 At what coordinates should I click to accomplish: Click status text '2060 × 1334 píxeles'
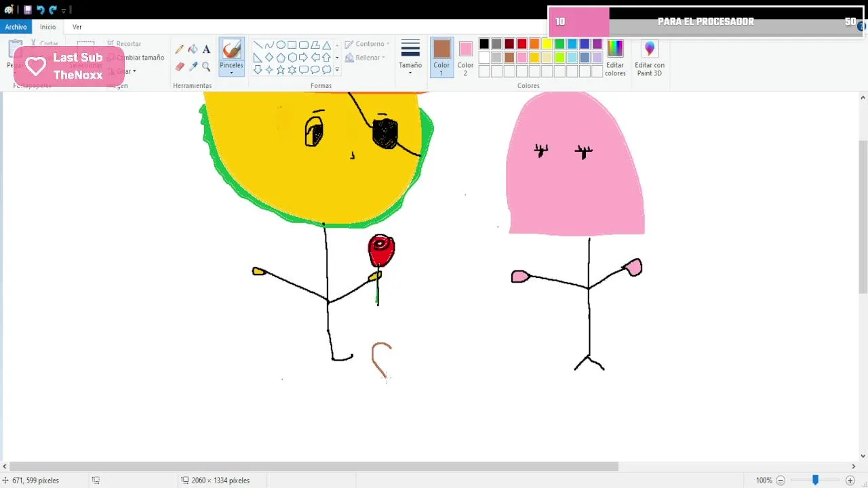[x=220, y=480]
